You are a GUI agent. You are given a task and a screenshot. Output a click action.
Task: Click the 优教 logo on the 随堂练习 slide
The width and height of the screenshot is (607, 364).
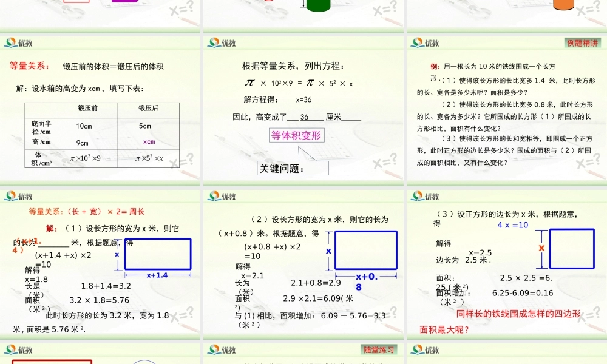[x=219, y=349]
